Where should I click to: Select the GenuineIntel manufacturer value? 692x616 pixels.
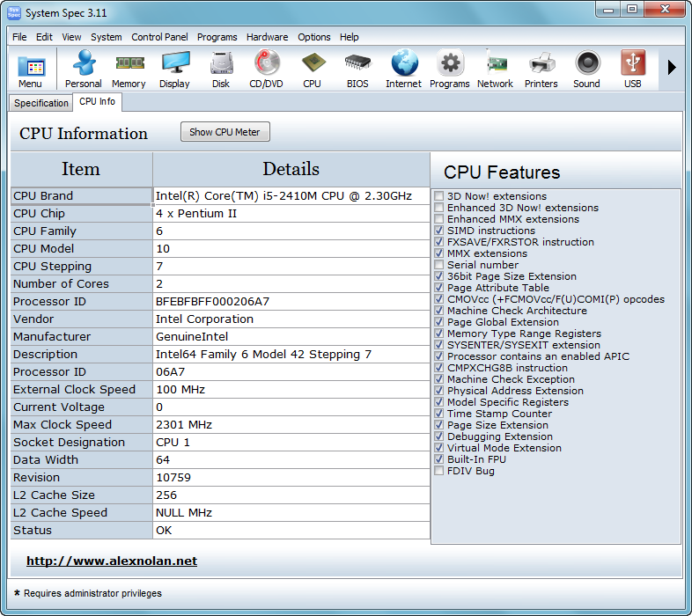point(291,337)
